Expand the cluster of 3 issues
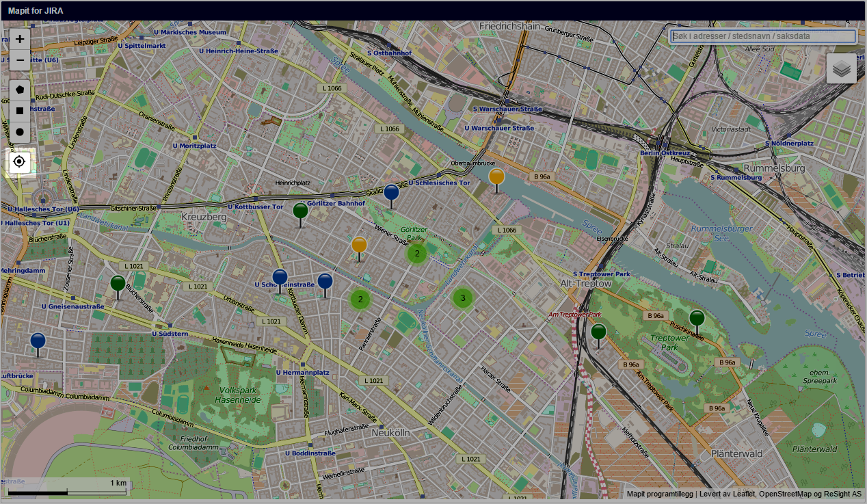The image size is (867, 504). point(463,298)
